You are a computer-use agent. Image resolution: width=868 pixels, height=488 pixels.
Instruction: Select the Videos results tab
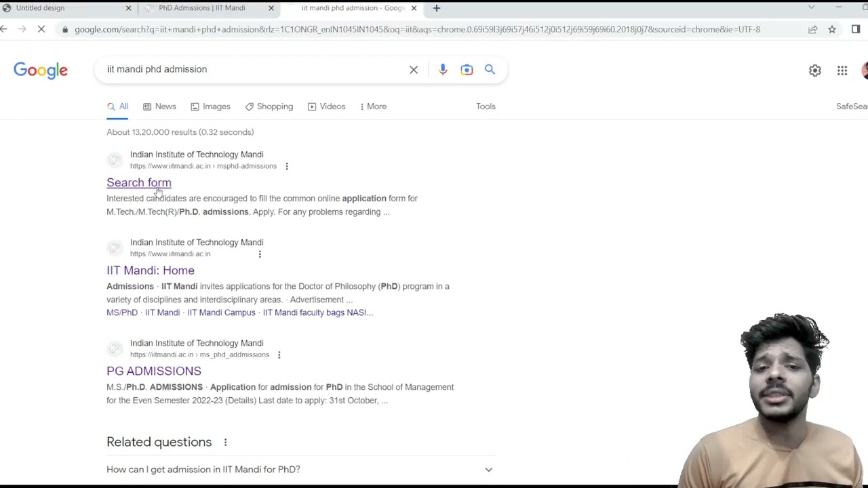(x=327, y=106)
